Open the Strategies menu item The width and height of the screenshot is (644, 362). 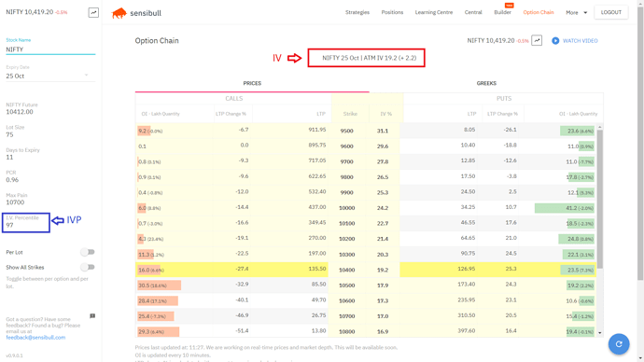(x=357, y=12)
